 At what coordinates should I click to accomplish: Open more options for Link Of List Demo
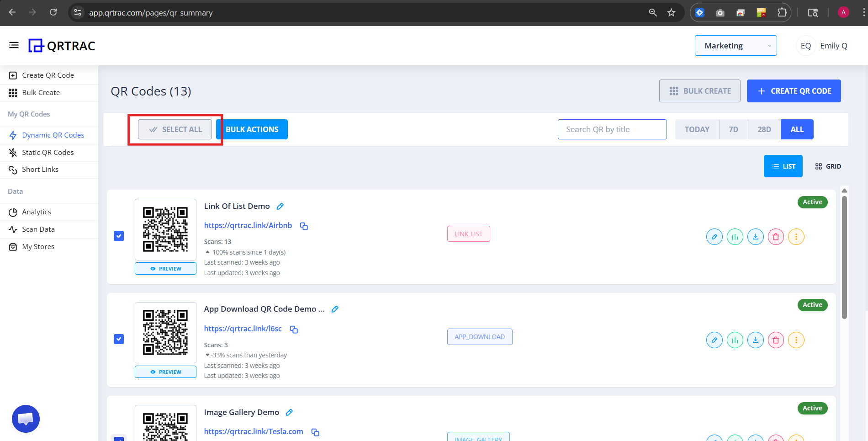[x=796, y=237]
